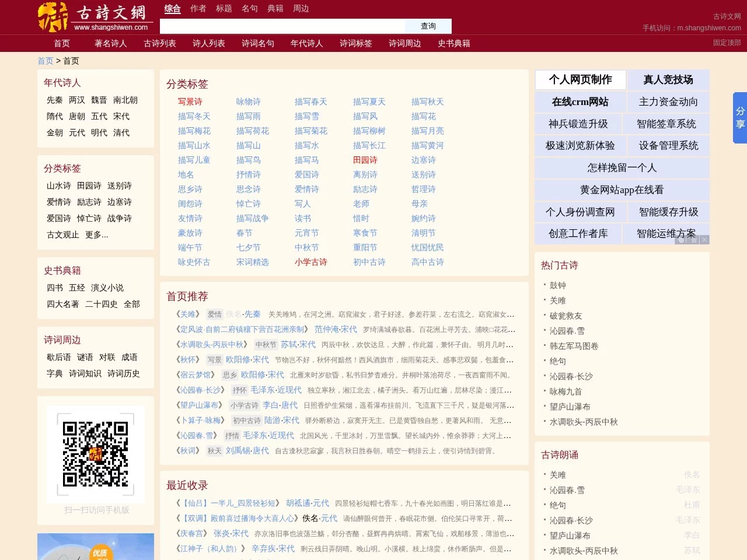Select the 名句 search tab

point(249,9)
